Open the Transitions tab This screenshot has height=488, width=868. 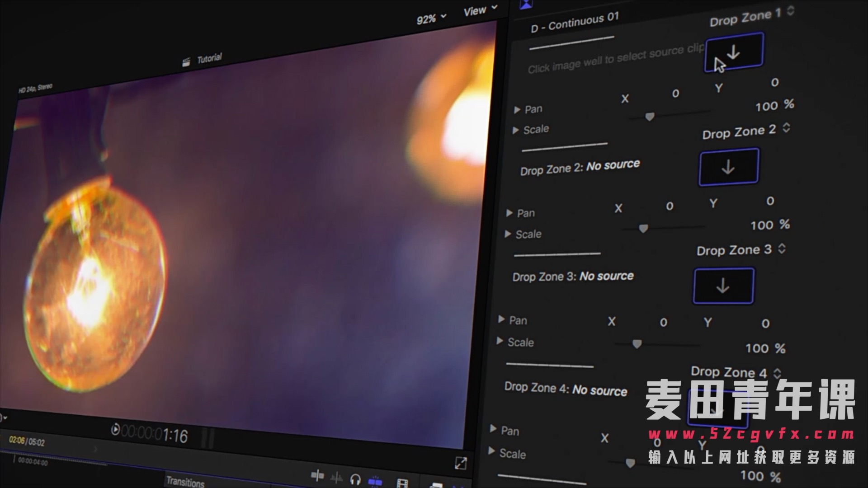tap(185, 482)
